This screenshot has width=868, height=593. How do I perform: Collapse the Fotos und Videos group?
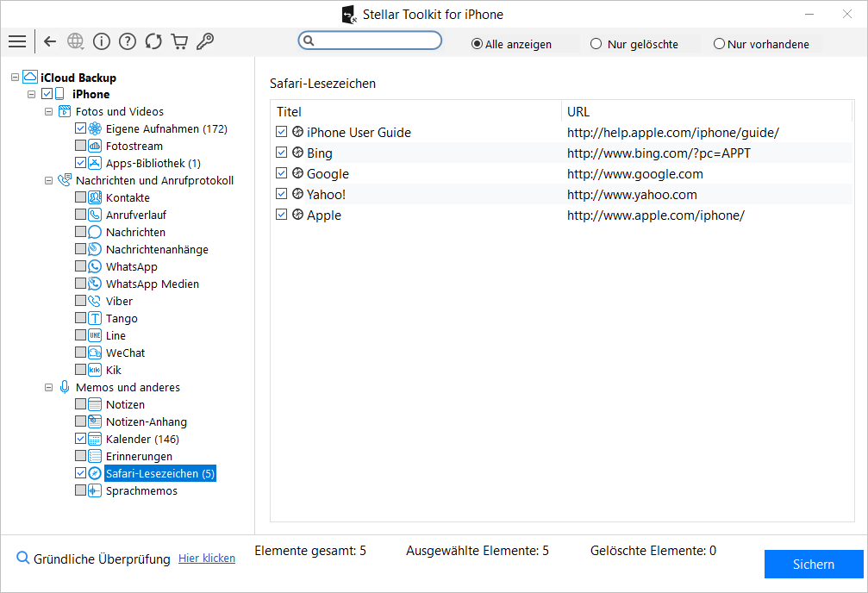pos(49,112)
